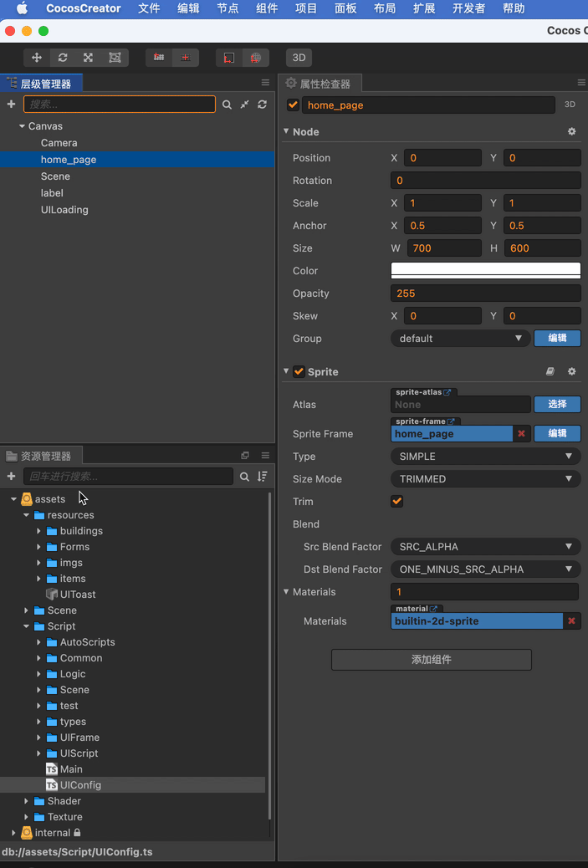Viewport: 588px width, 868px height.
Task: Open the Group default dropdown
Action: 460,338
